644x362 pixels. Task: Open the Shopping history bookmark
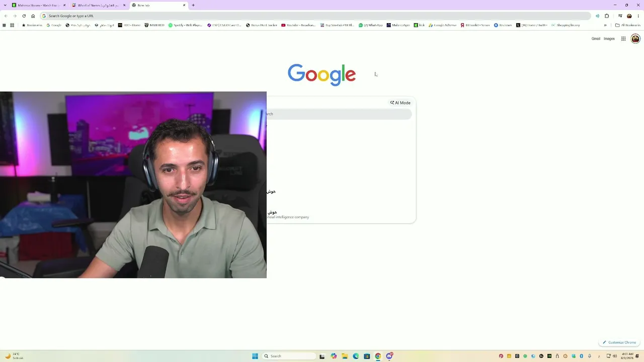point(566,25)
